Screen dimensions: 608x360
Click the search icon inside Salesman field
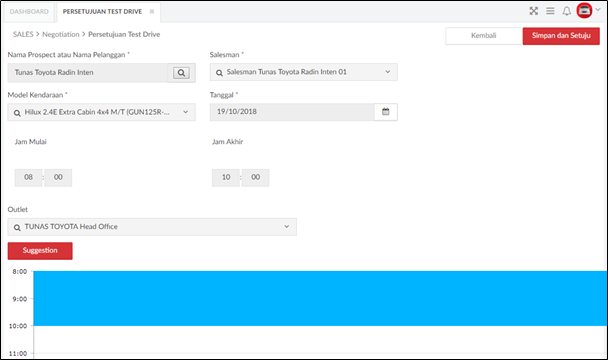point(219,73)
